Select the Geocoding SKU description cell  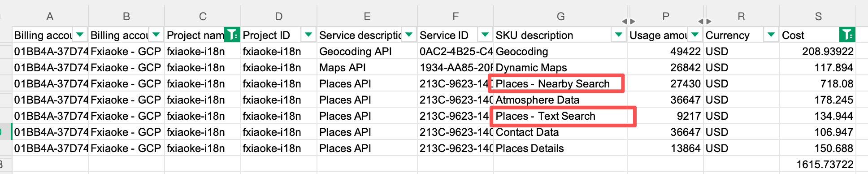click(x=560, y=51)
